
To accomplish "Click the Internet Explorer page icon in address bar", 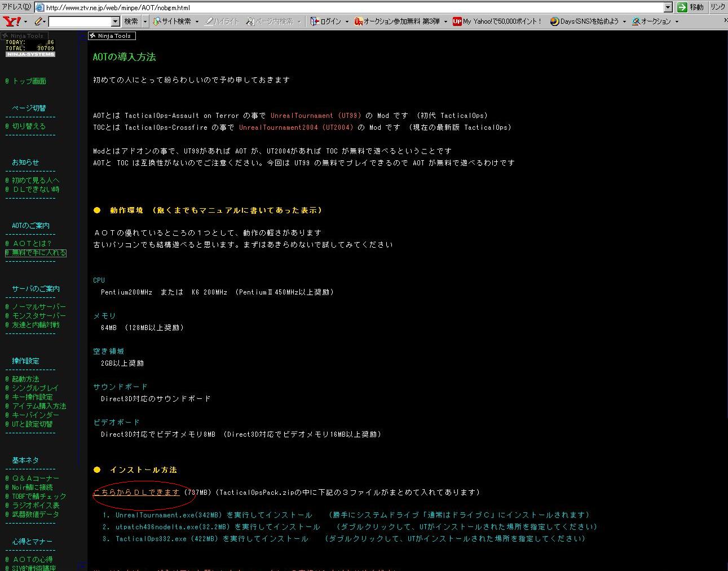I will point(39,7).
